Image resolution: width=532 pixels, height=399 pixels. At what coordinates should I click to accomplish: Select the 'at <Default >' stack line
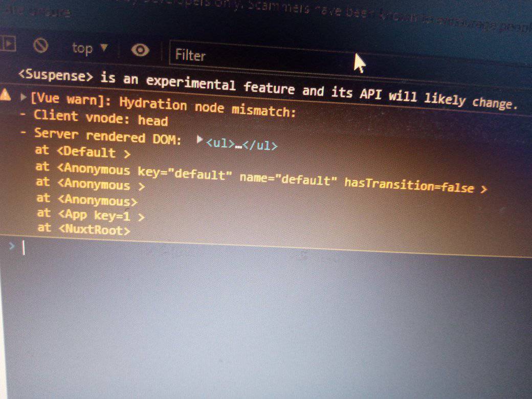tap(83, 151)
